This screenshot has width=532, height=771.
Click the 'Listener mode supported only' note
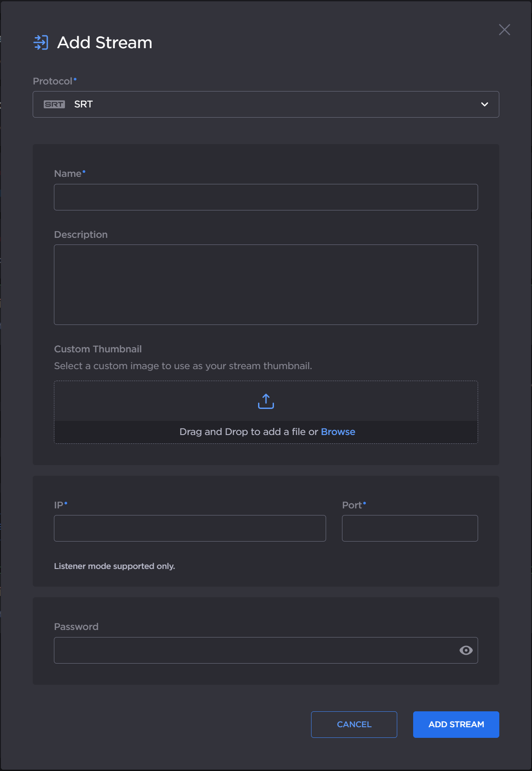[114, 566]
